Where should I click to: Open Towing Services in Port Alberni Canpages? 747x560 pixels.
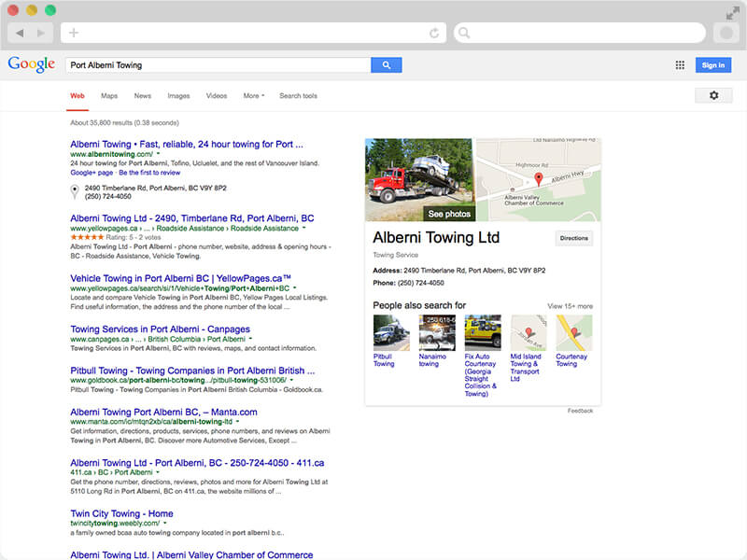tap(160, 329)
